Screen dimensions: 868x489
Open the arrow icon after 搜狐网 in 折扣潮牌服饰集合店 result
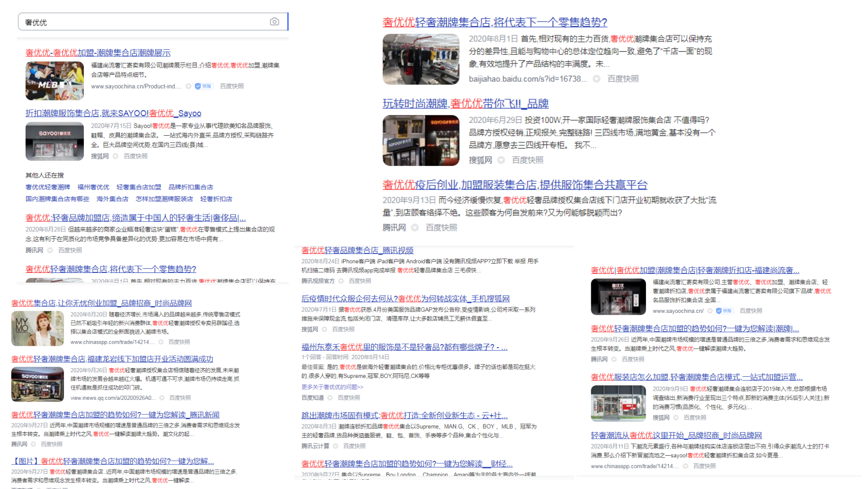point(116,156)
